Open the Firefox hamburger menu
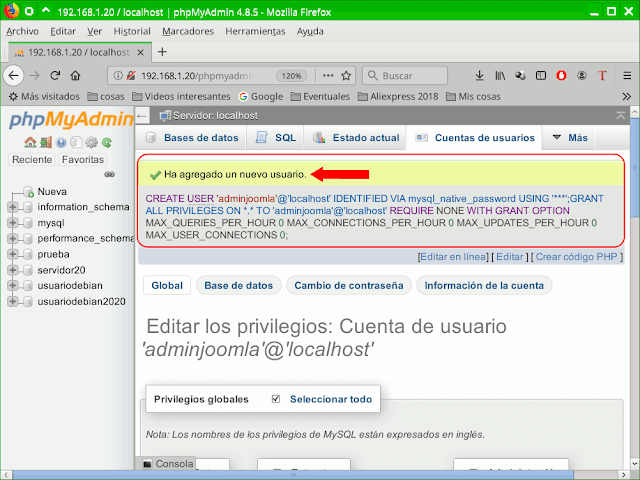The image size is (640, 480). [x=627, y=76]
